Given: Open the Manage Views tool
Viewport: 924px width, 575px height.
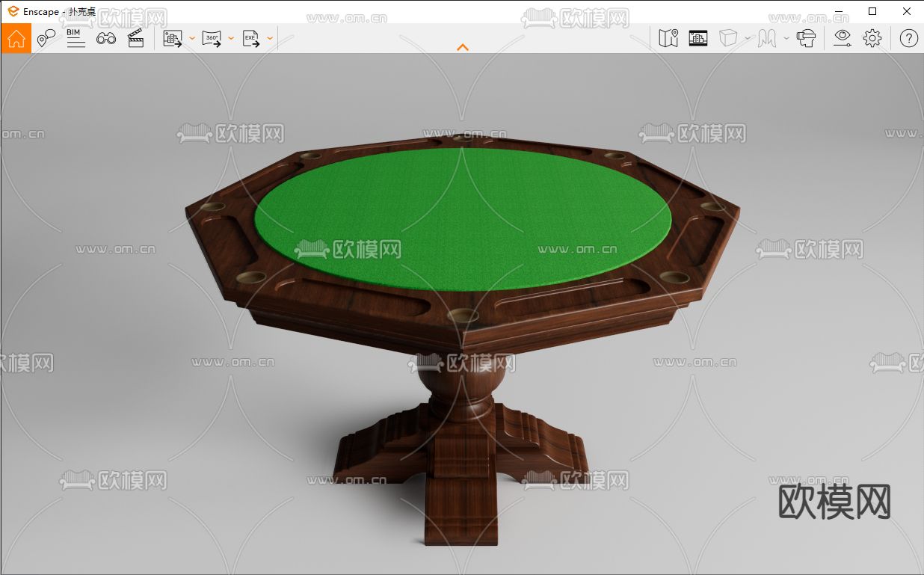Looking at the screenshot, I should point(45,38).
